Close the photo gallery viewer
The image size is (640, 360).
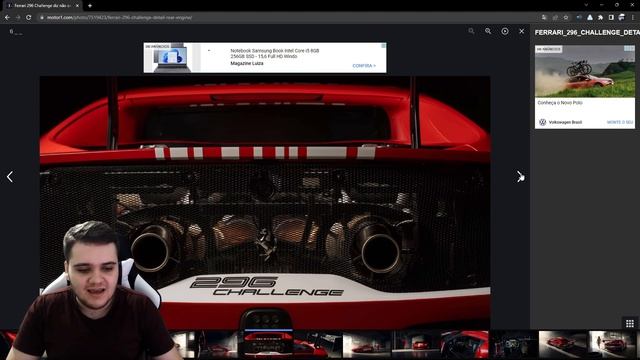click(522, 31)
